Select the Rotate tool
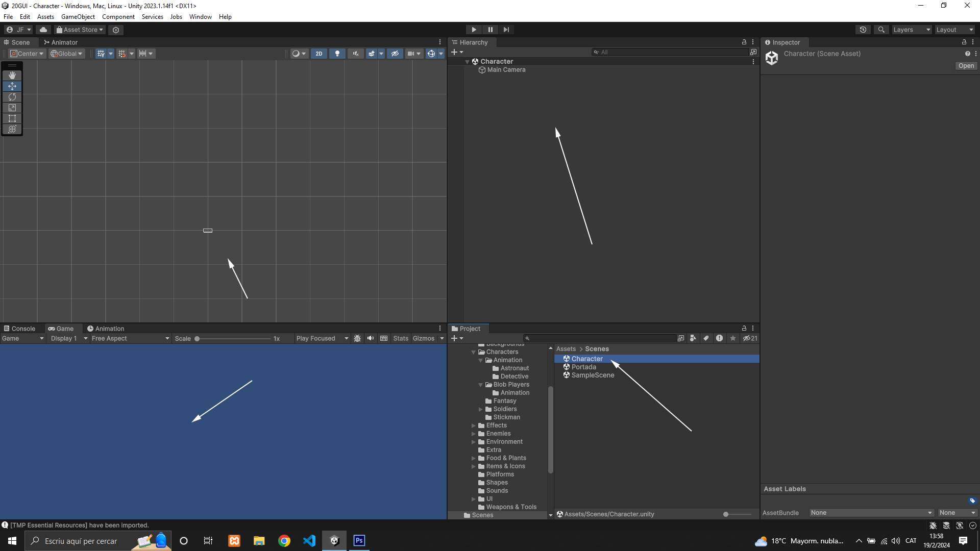 point(12,97)
